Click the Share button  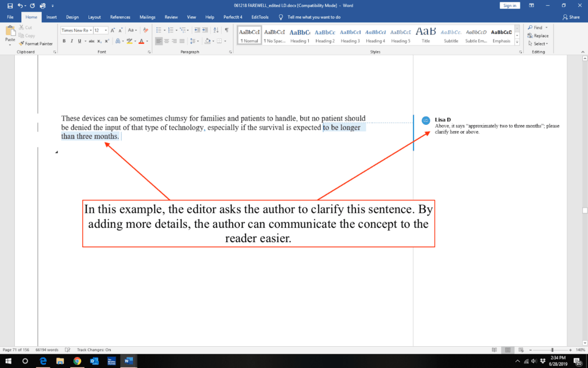(x=571, y=17)
